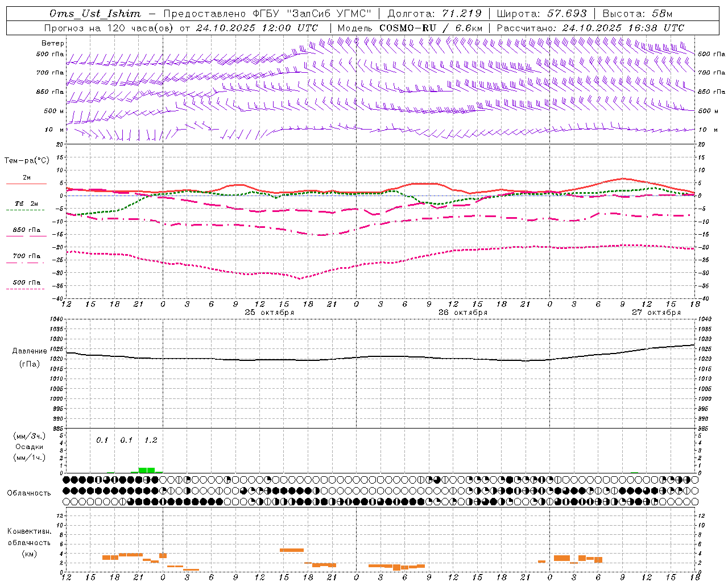Click the Ветер wind panel label
728x582 pixels.
[53, 43]
